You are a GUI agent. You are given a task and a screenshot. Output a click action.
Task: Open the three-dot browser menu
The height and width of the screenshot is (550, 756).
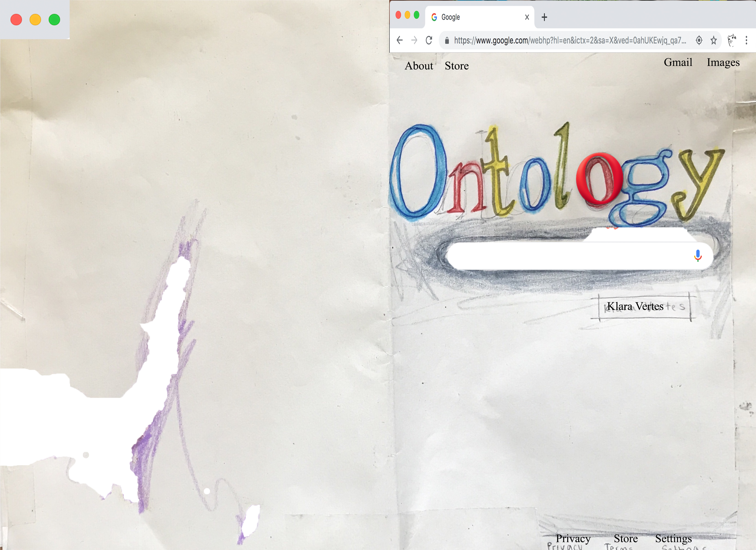pyautogui.click(x=746, y=40)
